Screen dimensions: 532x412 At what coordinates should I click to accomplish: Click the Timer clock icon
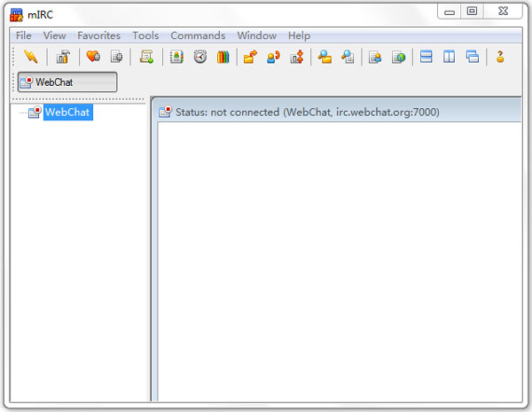tap(200, 58)
